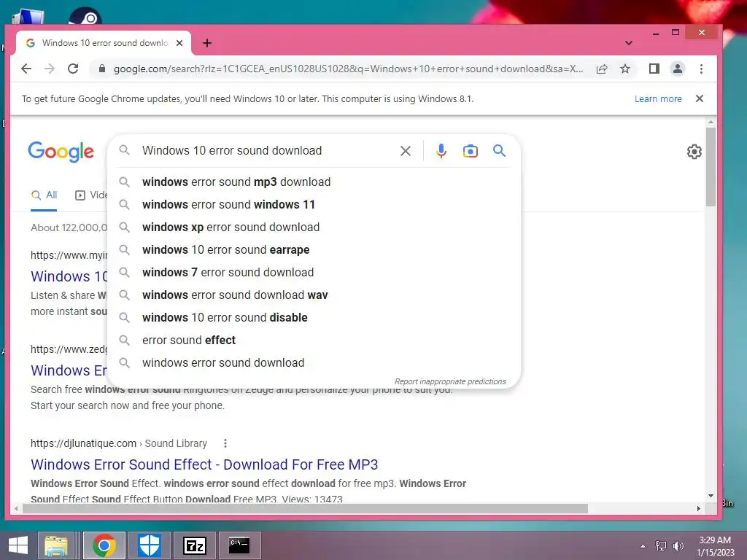The height and width of the screenshot is (560, 747).
Task: Close the Windows 10 error sound tab
Action: [x=179, y=43]
